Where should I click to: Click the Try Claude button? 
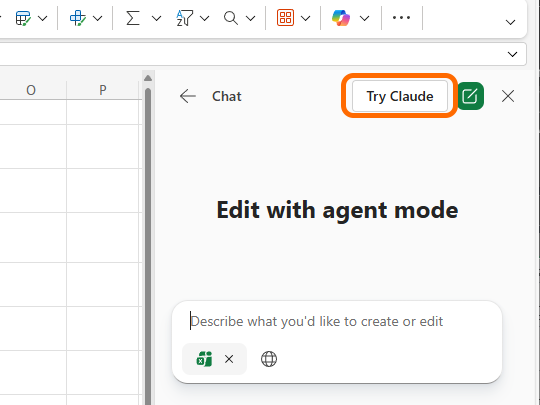click(400, 96)
